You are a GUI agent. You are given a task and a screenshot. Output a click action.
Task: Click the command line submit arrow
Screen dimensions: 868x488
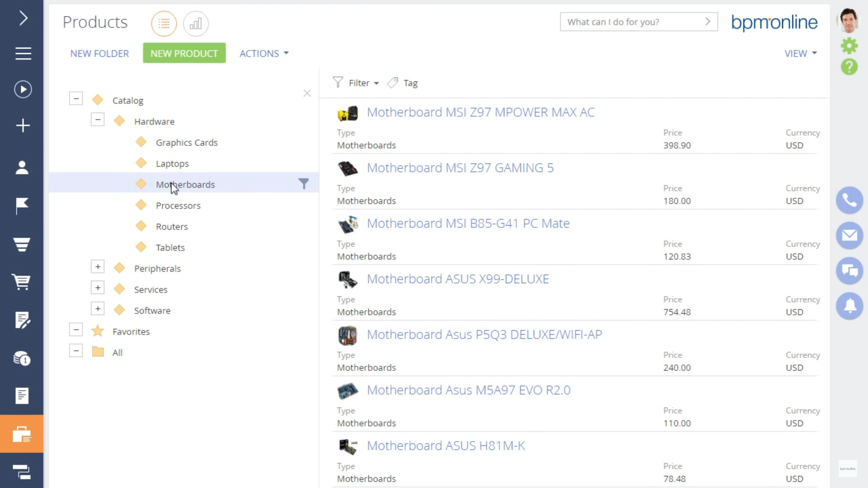pos(708,22)
